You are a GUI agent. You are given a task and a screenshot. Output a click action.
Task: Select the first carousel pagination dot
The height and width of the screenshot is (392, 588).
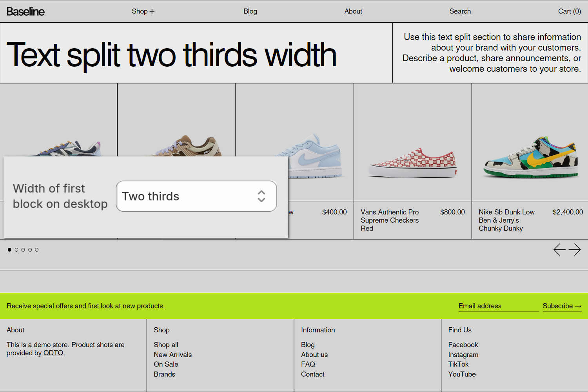point(9,250)
